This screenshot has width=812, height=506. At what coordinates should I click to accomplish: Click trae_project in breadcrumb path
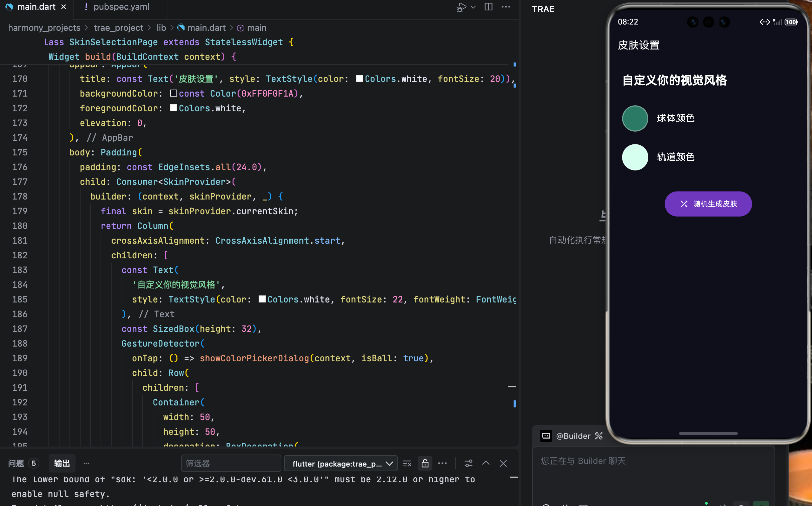click(x=118, y=28)
